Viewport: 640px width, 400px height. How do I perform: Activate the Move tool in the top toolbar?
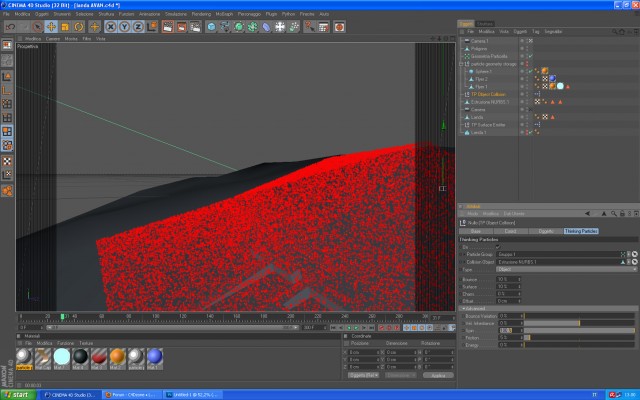[x=51, y=27]
